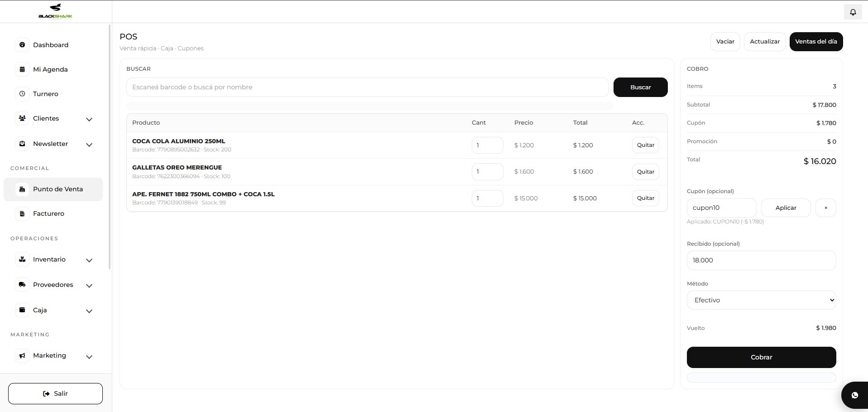The height and width of the screenshot is (412, 868).
Task: Click the Facturero sidebar icon
Action: (x=22, y=213)
